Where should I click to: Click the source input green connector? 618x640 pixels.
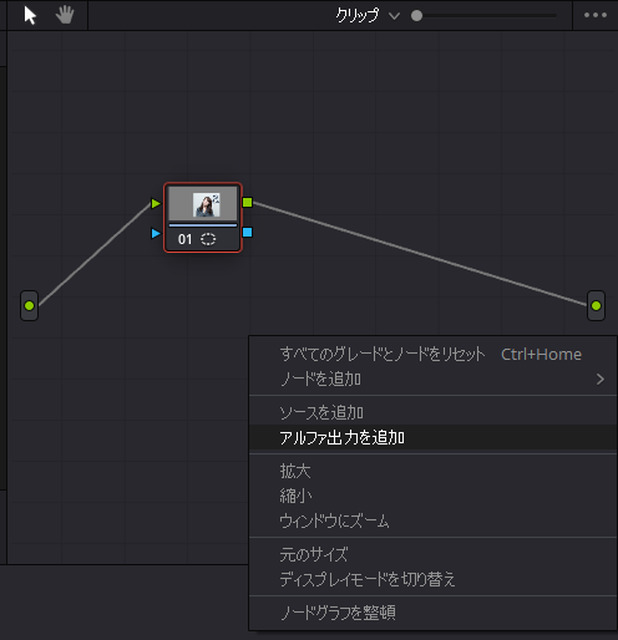[x=29, y=306]
